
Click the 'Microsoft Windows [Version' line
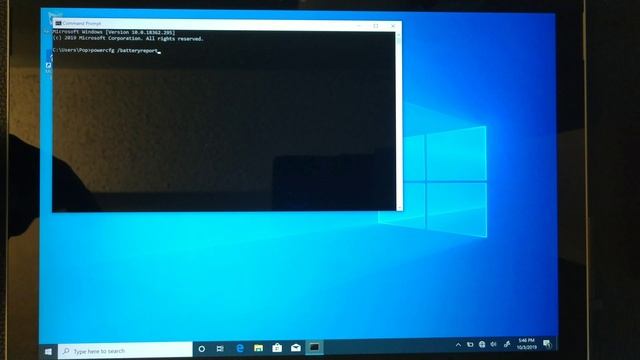[114, 32]
